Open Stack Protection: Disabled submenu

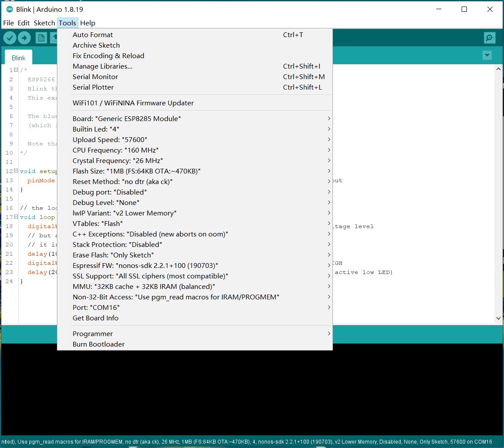tap(195, 244)
